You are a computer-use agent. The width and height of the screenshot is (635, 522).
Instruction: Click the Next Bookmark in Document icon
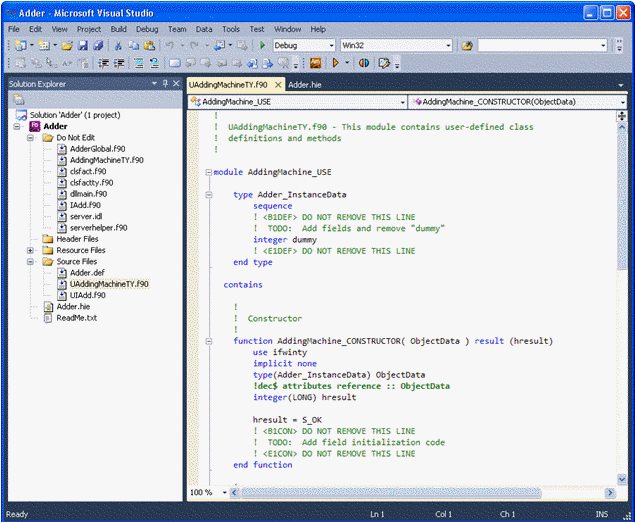tap(267, 63)
